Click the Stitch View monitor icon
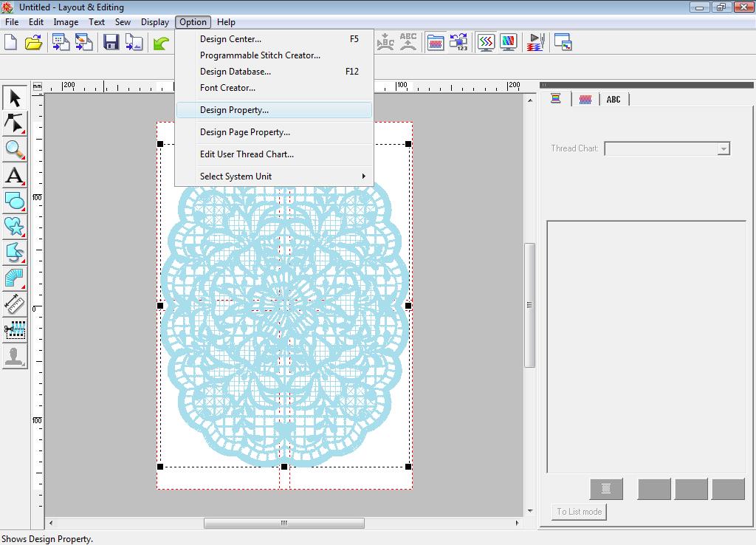756x545 pixels. tap(486, 42)
